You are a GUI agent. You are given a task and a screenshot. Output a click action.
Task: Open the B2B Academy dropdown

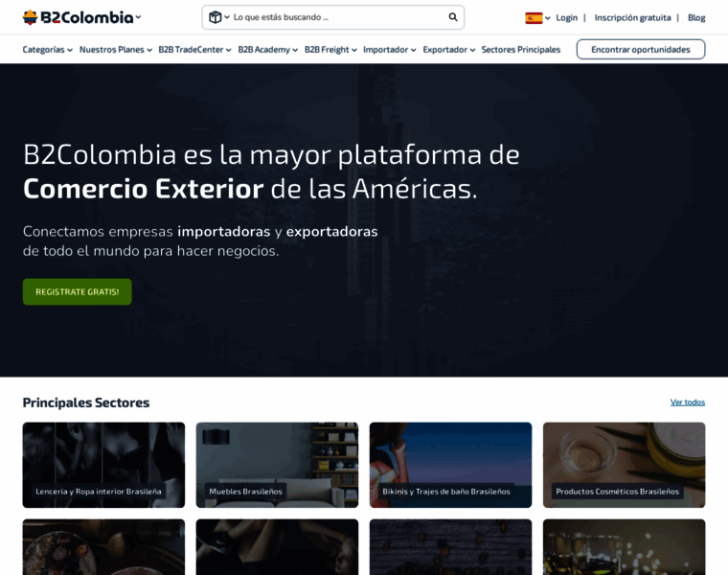tap(267, 49)
